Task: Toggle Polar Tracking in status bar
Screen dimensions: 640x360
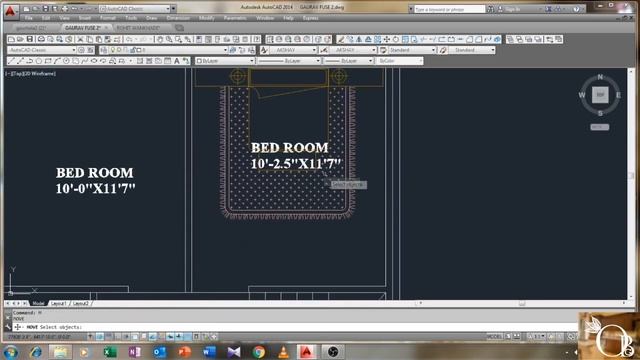Action: 127,337
